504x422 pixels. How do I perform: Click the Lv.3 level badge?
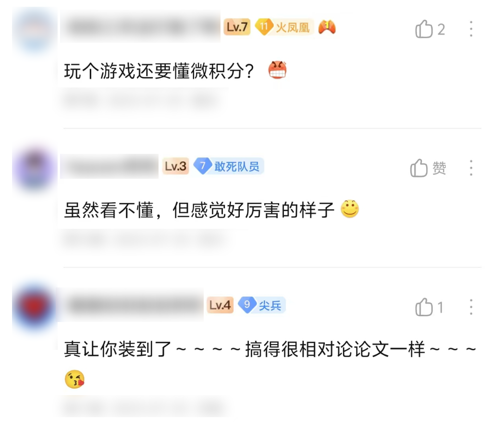(x=175, y=166)
